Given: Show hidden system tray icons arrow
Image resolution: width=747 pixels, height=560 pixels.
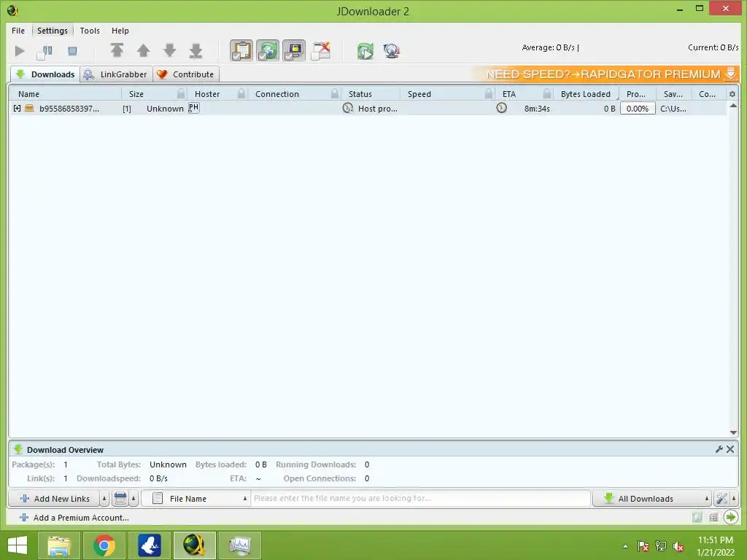Looking at the screenshot, I should (x=625, y=546).
